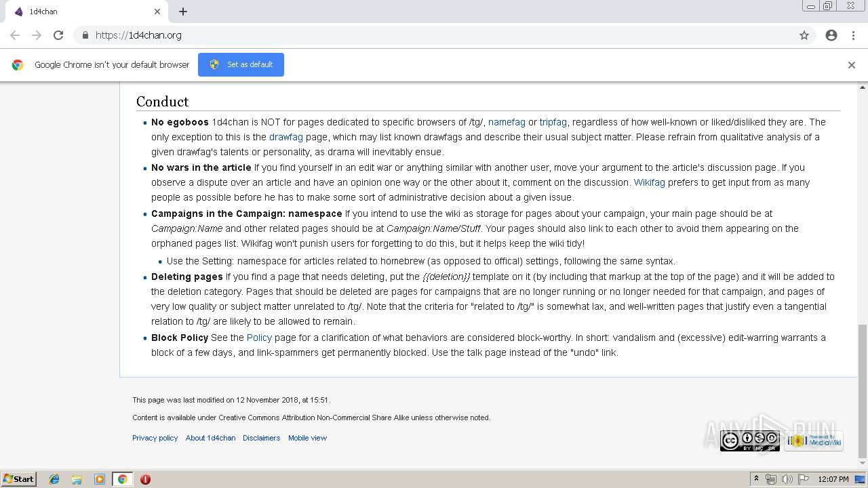Click scrollbar down arrow
The height and width of the screenshot is (488, 868).
point(863,464)
